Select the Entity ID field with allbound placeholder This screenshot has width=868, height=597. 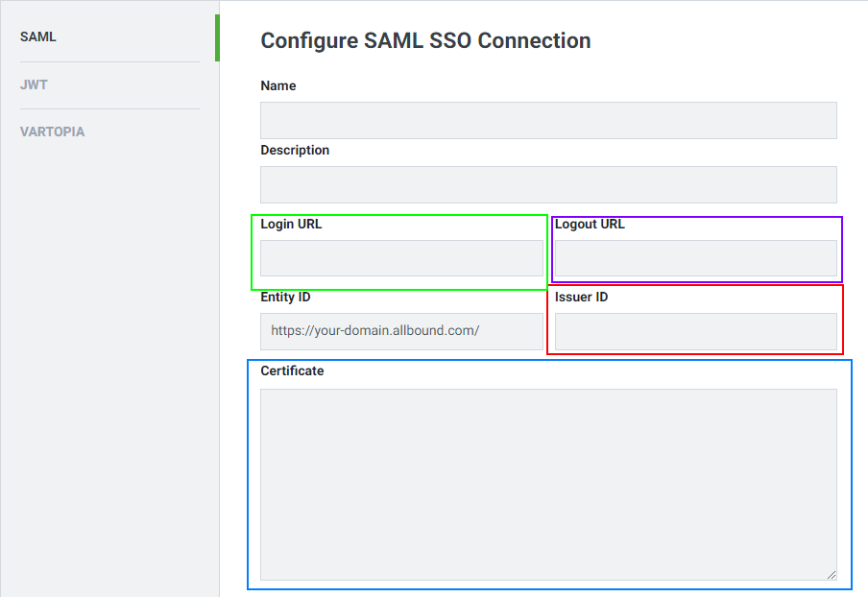pos(401,331)
